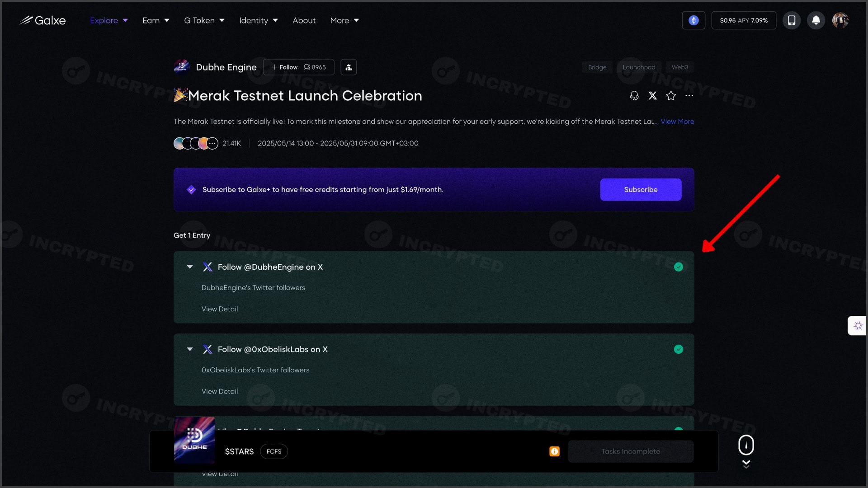868x488 pixels.
Task: Select the Launchpad tag
Action: [x=639, y=67]
